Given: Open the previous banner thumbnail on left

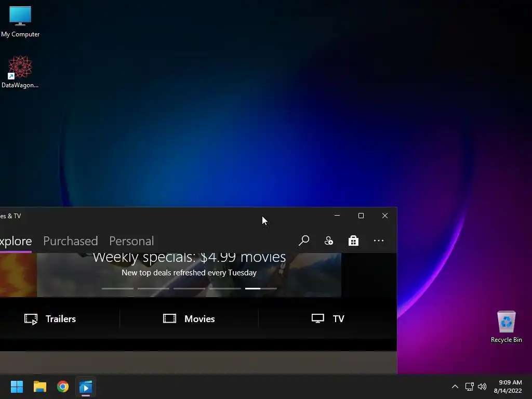Looking at the screenshot, I should 18,275.
